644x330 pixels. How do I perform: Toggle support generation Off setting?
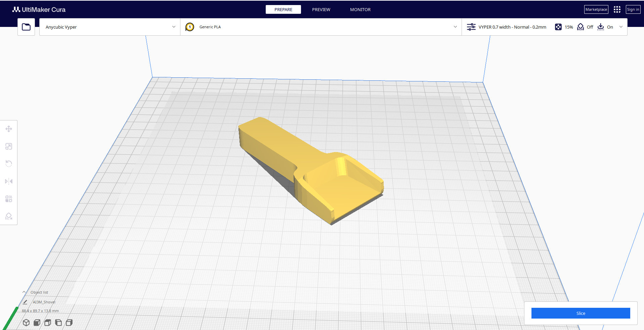(x=585, y=27)
